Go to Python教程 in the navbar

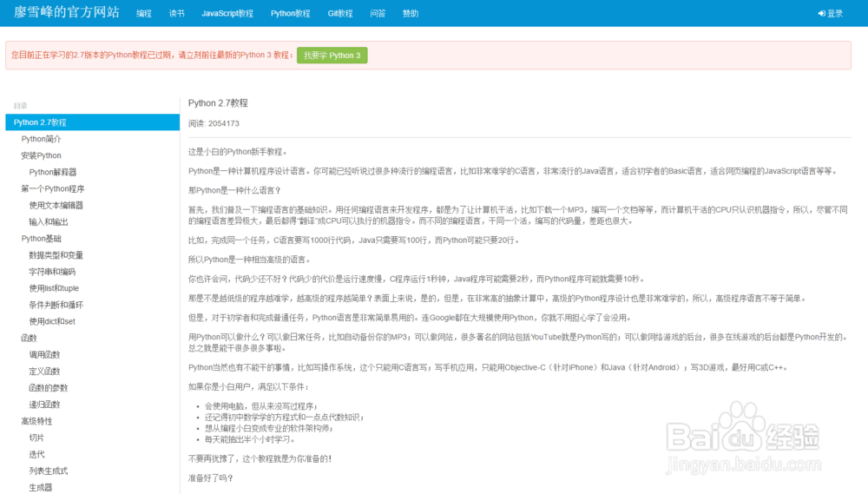[x=290, y=13]
